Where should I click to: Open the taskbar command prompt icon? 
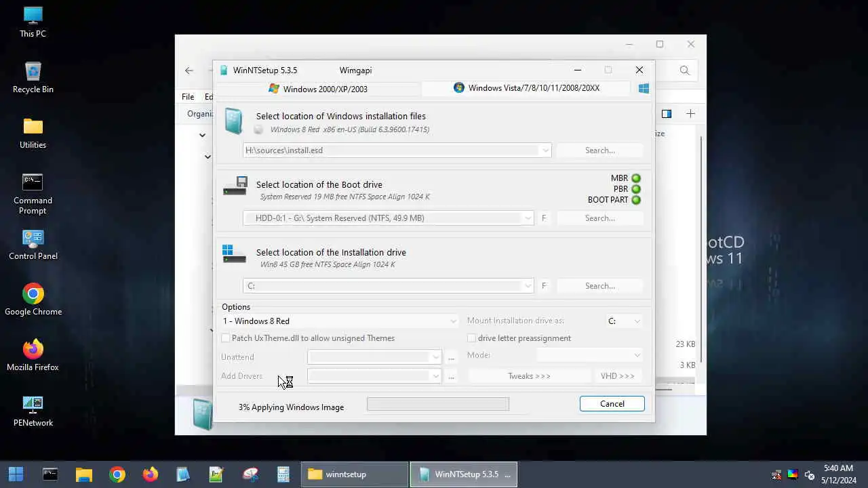click(50, 474)
